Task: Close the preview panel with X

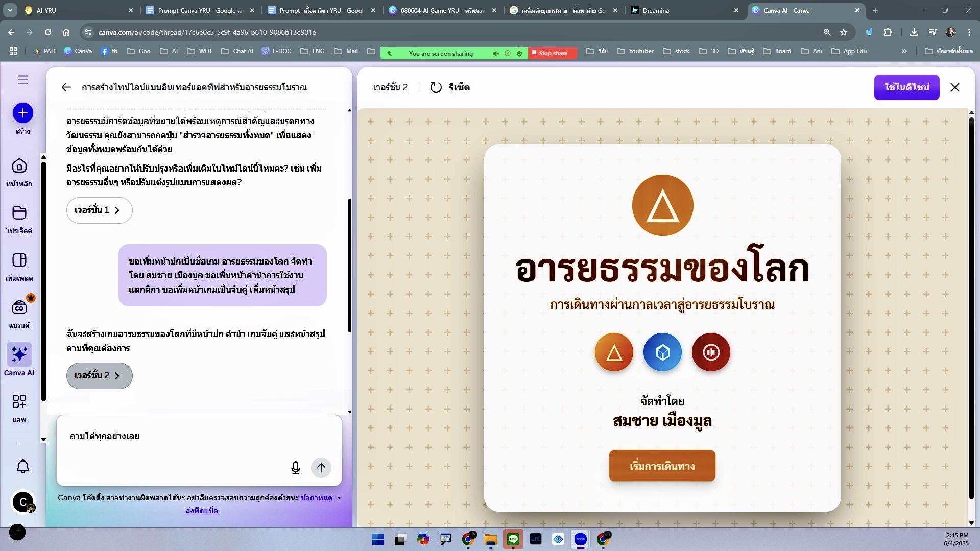Action: pos(954,87)
